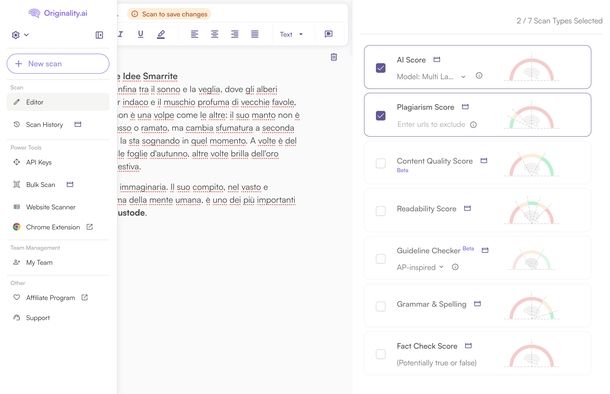
Task: Uncheck the Plagiarism Score checkbox
Action: coord(380,116)
